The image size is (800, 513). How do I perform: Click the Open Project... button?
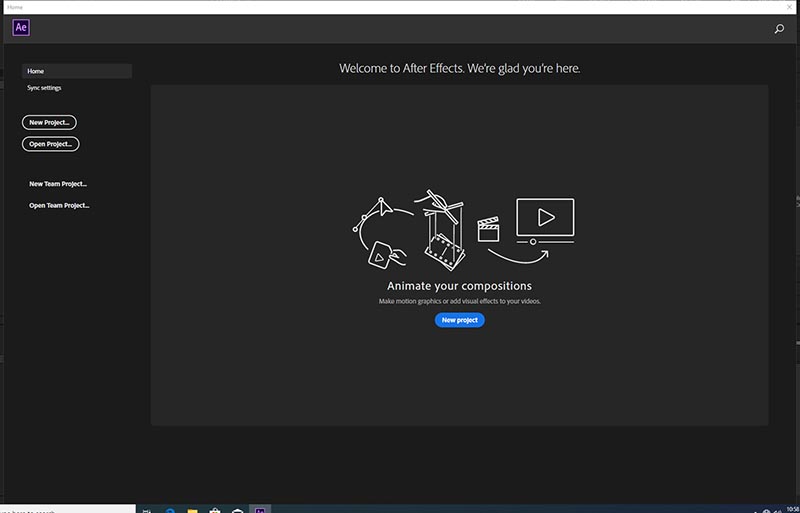pyautogui.click(x=51, y=144)
